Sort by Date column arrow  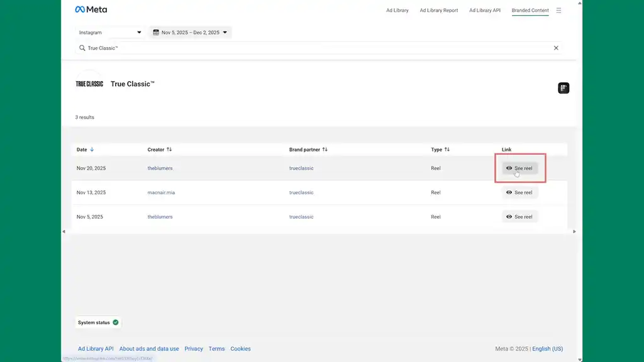coord(92,150)
